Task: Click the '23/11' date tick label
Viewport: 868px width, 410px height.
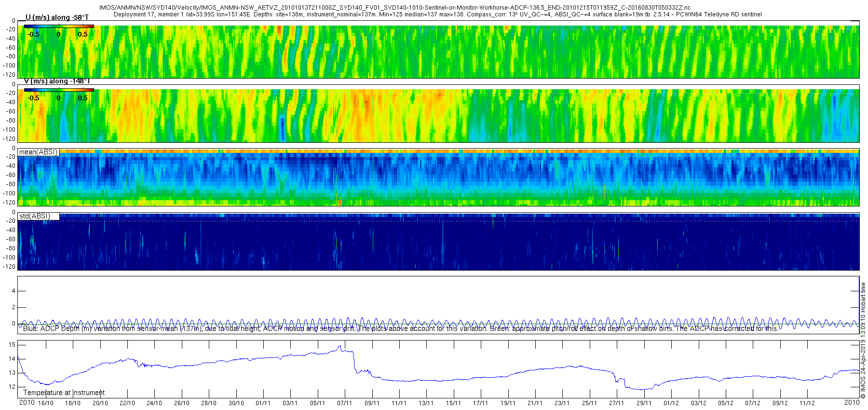Action: [x=562, y=403]
